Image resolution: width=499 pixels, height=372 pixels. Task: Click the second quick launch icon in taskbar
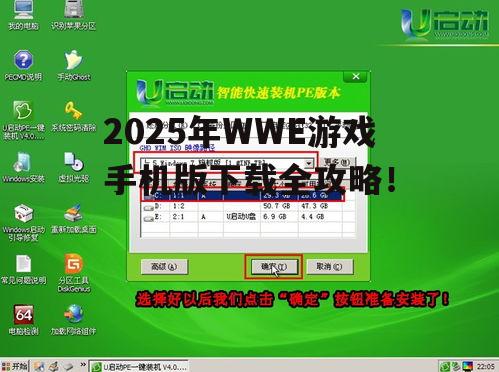coord(53,366)
